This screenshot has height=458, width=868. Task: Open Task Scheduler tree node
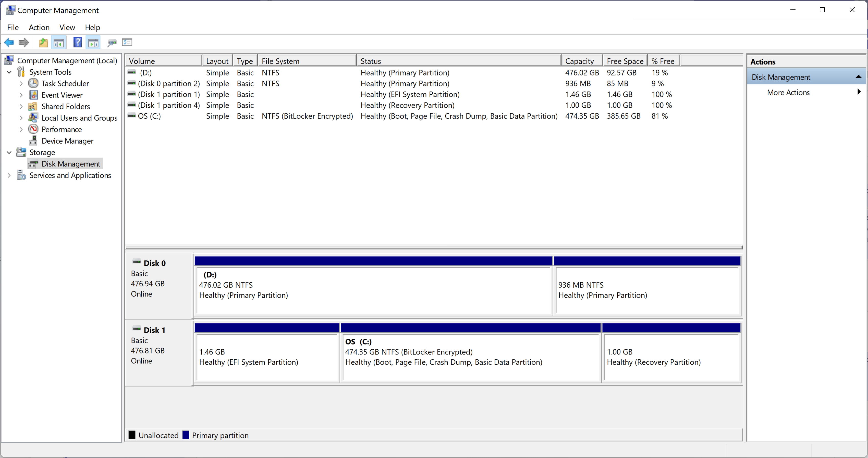click(x=65, y=84)
